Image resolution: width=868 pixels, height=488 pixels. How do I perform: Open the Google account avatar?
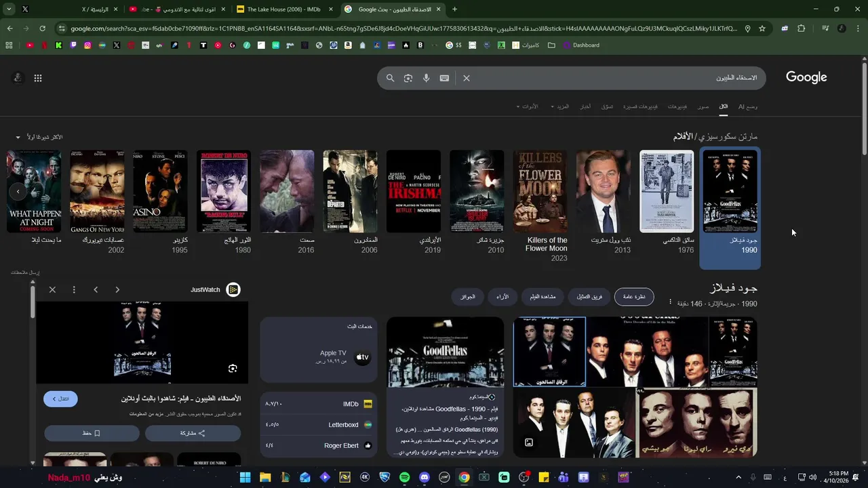[18, 78]
